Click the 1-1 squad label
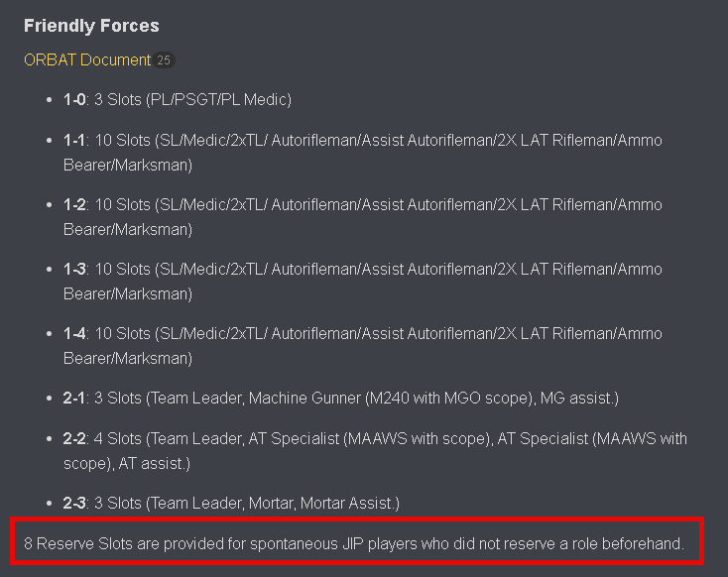 point(73,140)
